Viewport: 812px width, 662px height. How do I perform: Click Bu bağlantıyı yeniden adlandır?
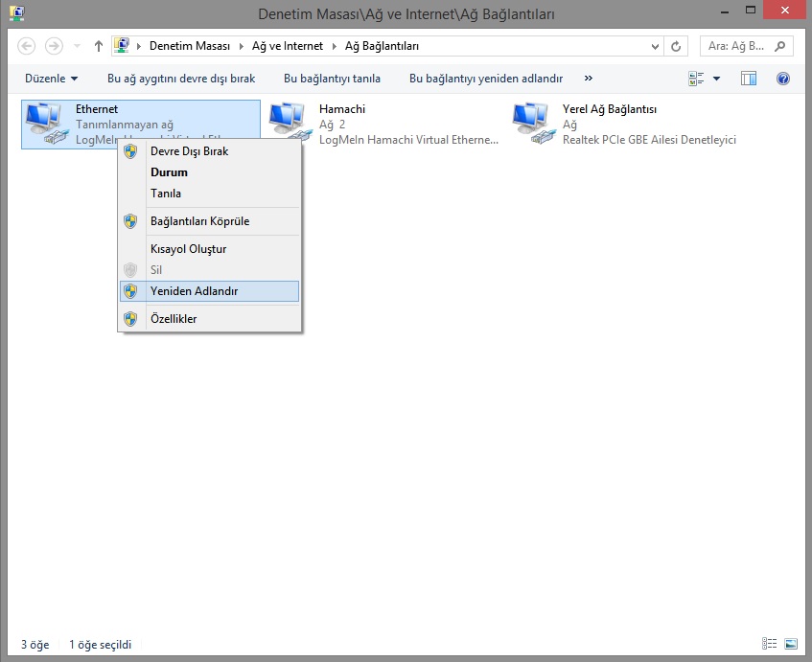[486, 79]
